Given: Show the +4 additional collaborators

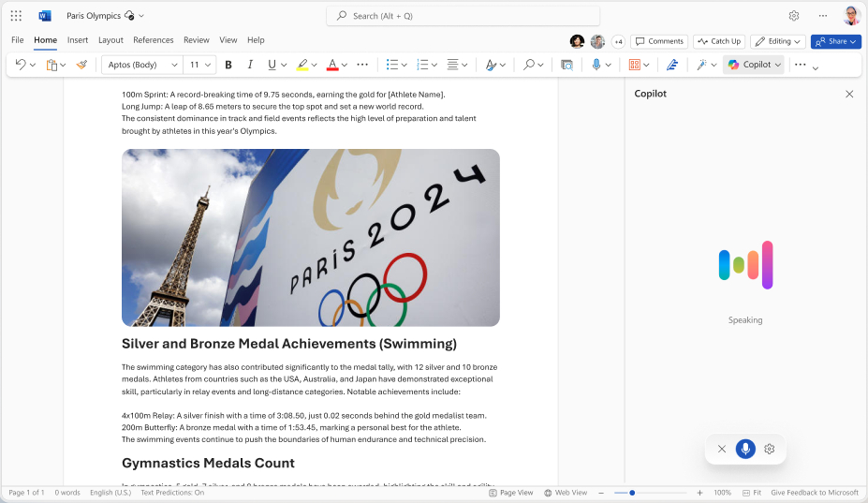Looking at the screenshot, I should point(618,41).
